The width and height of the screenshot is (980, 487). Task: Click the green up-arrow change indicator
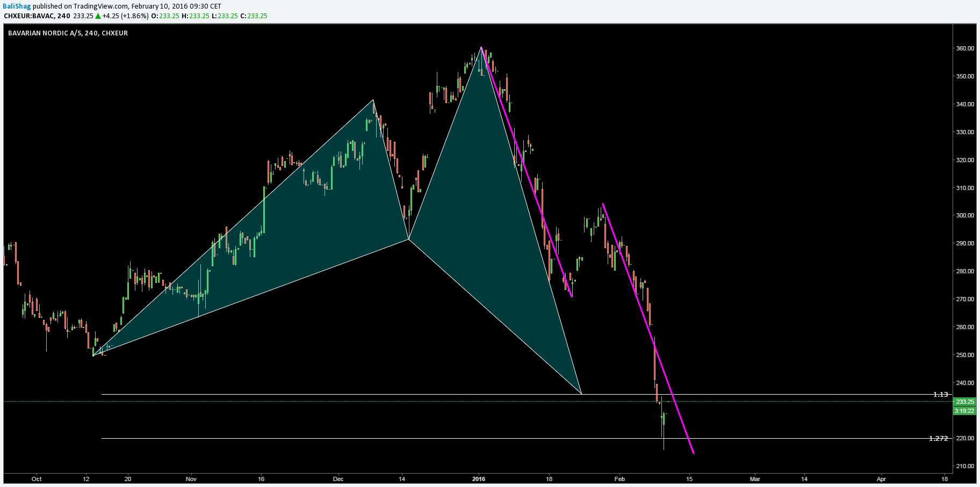[x=98, y=16]
